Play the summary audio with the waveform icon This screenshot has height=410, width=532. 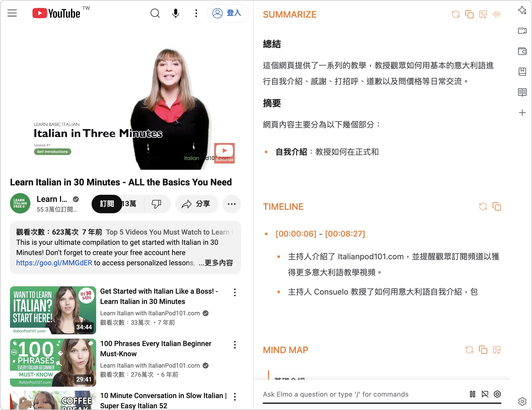click(497, 14)
